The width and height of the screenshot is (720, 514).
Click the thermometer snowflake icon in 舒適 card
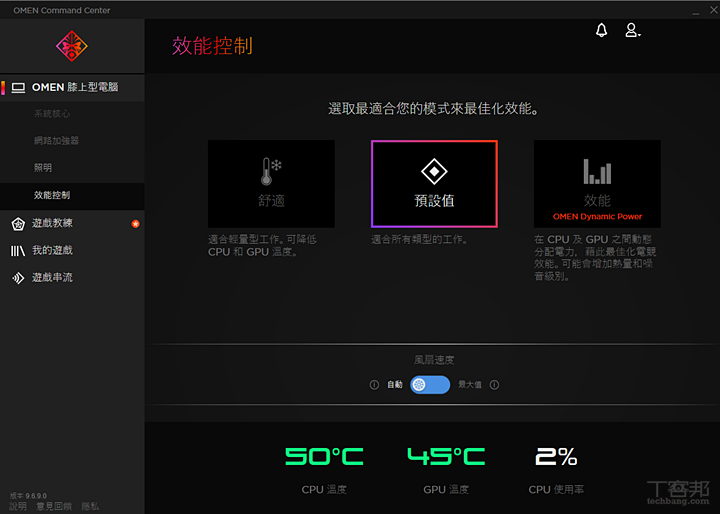click(x=271, y=171)
